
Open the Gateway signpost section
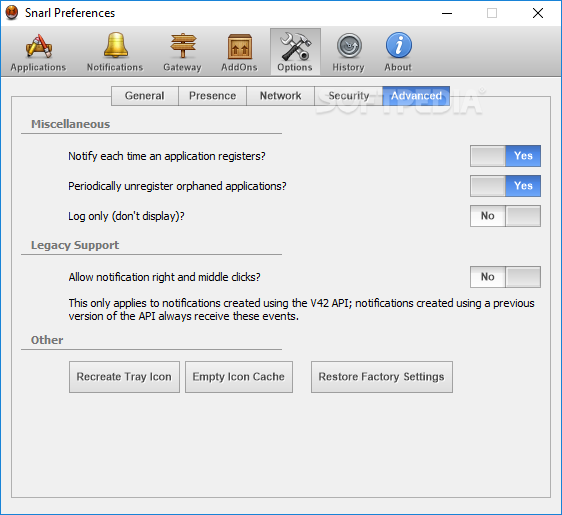pos(182,52)
